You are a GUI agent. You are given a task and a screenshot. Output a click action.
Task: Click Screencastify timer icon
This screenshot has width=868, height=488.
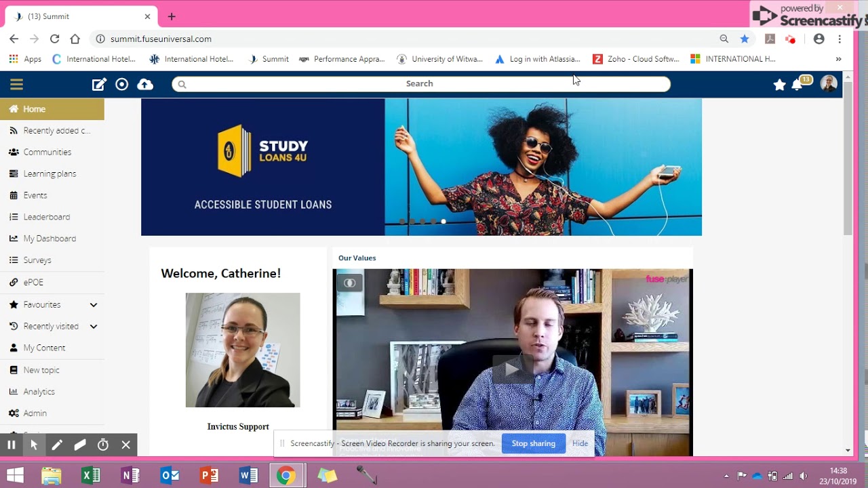tap(103, 445)
